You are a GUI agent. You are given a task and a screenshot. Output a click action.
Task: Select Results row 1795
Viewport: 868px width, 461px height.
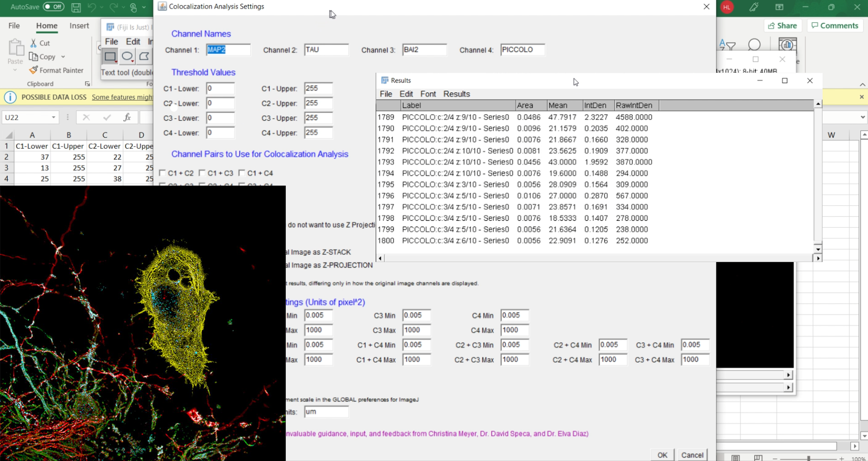[x=595, y=185]
